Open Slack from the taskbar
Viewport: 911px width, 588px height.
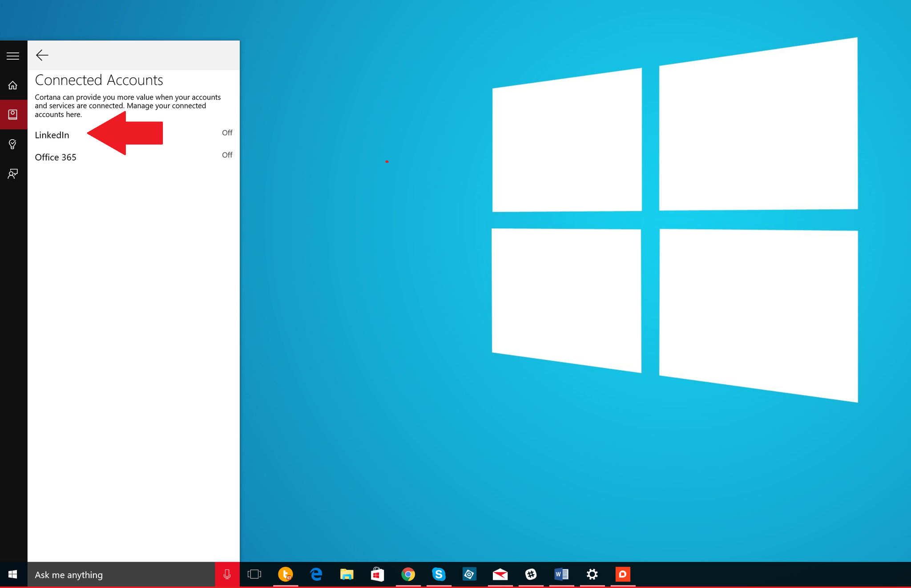(x=531, y=574)
